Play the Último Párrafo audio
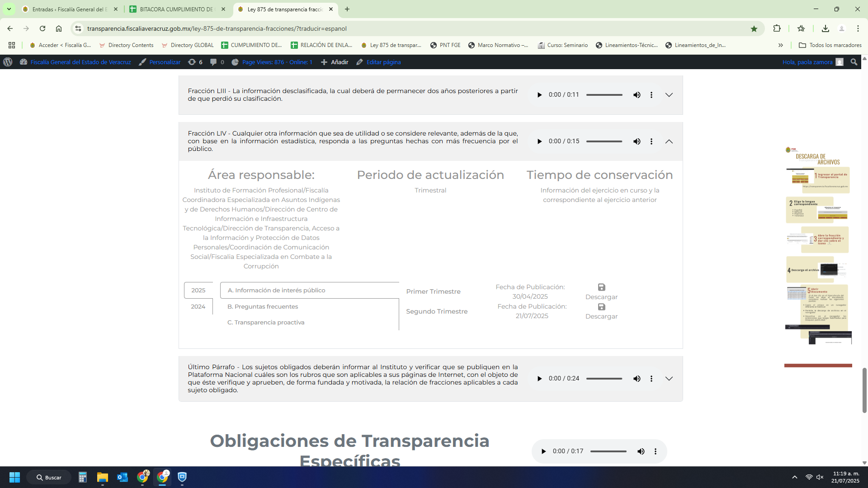This screenshot has width=868, height=488. tap(539, 379)
